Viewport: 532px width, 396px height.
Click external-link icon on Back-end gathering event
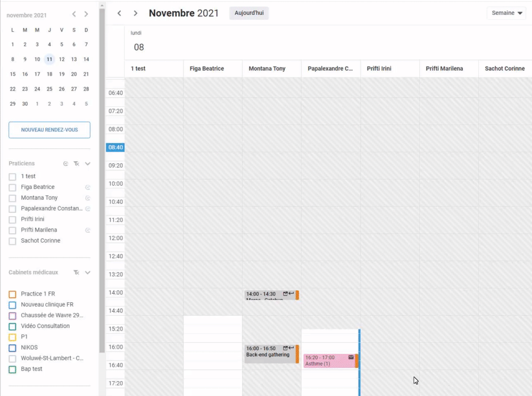(x=286, y=348)
